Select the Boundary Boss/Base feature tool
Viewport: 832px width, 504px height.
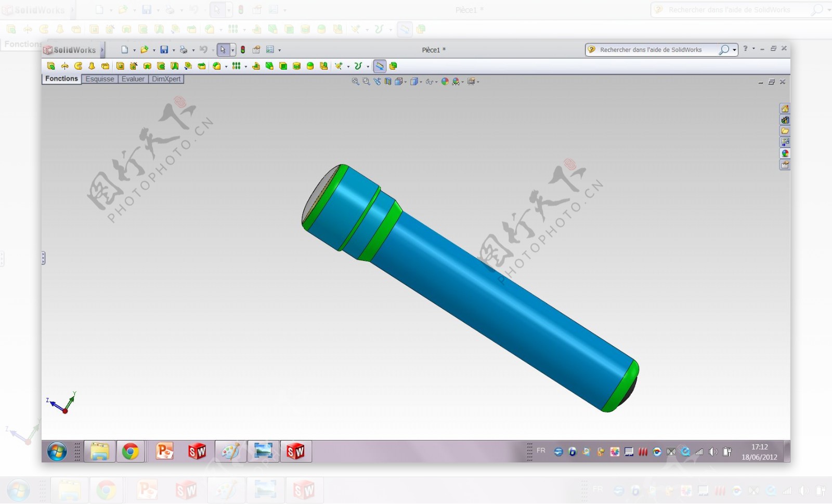[105, 66]
